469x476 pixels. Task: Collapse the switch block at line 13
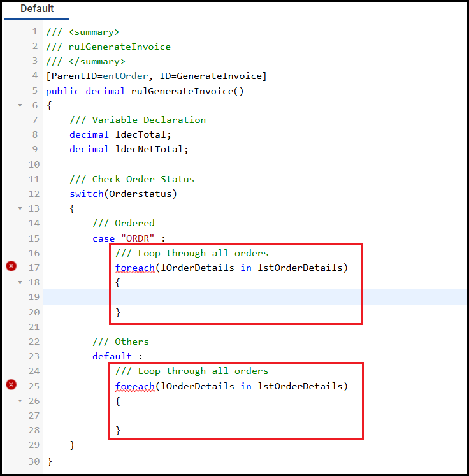(20, 208)
